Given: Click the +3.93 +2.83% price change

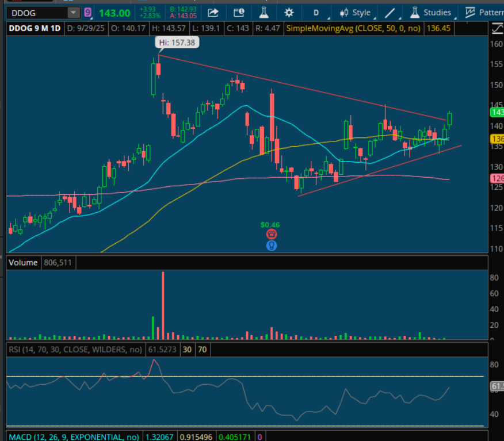Looking at the screenshot, I should [x=150, y=13].
